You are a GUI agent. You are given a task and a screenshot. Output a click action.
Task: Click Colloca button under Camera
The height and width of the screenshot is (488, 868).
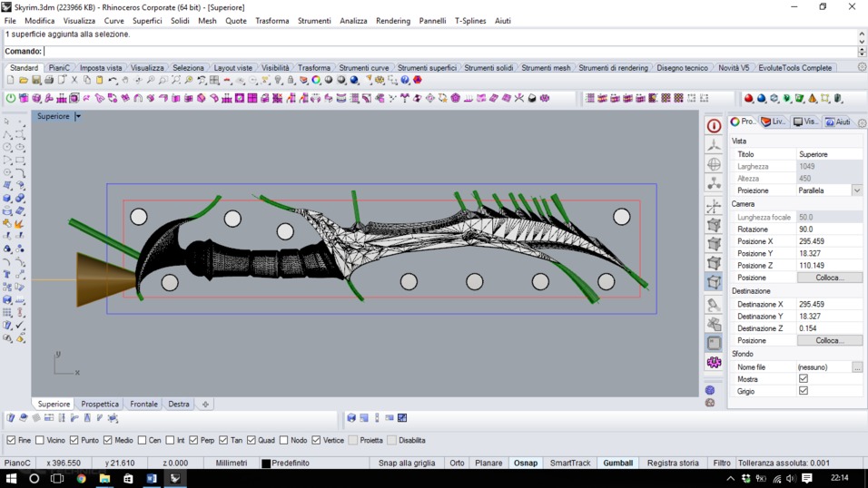(829, 278)
